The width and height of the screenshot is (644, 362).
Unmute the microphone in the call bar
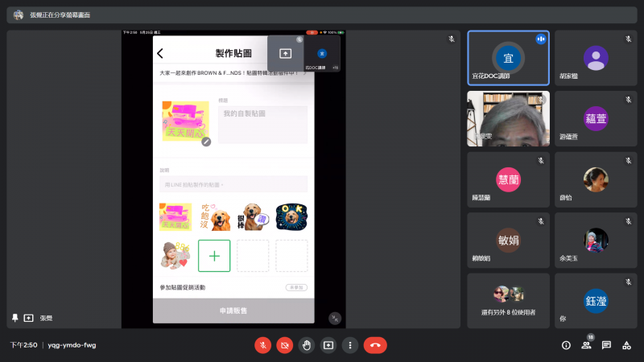(x=262, y=345)
